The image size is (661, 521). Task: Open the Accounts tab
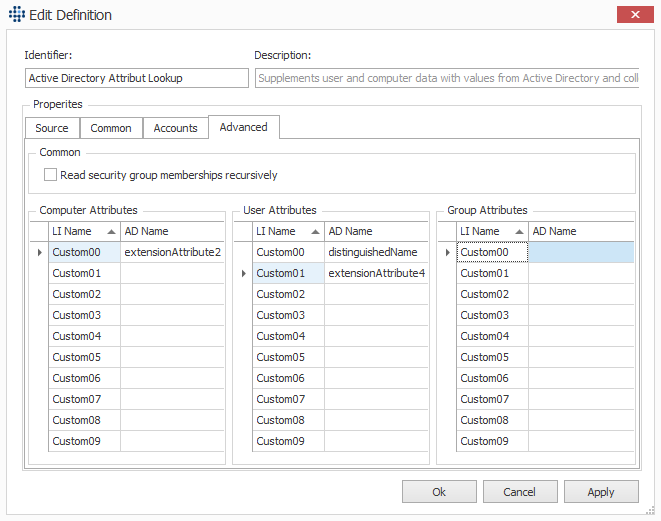[175, 128]
